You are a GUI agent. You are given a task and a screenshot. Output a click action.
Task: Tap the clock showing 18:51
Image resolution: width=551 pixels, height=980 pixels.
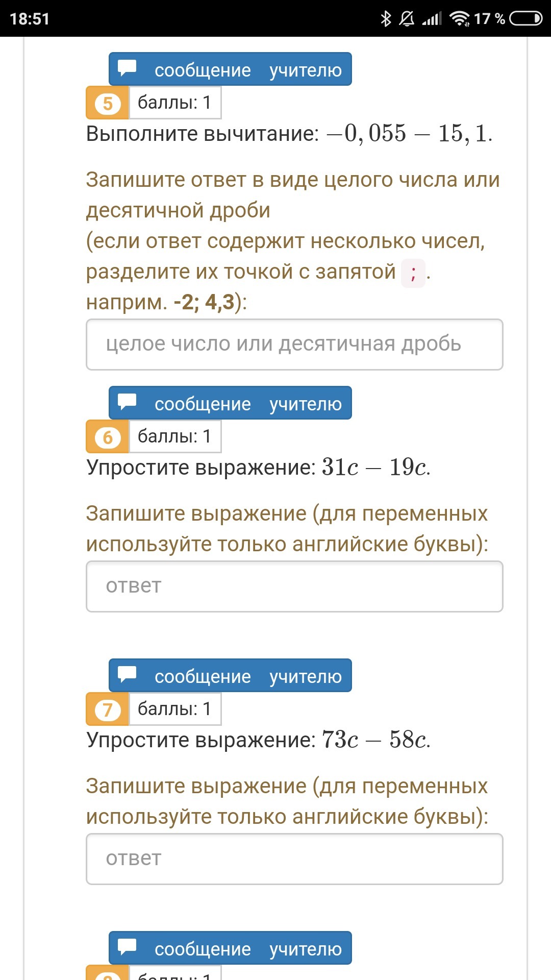tap(30, 19)
